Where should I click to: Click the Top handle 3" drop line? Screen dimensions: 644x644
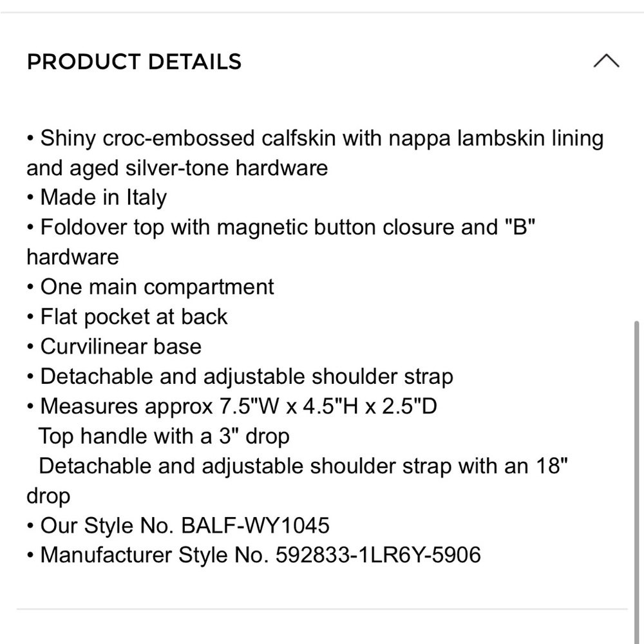point(164,436)
